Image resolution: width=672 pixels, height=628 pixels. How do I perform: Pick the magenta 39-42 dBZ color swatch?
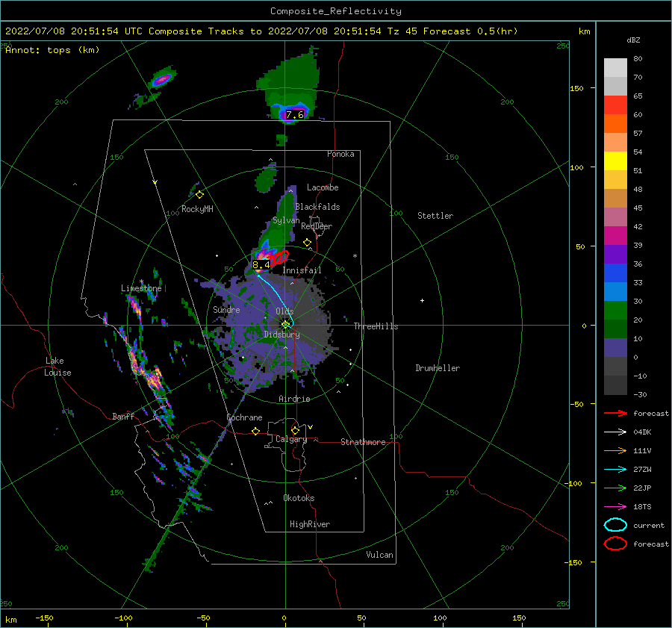click(615, 236)
